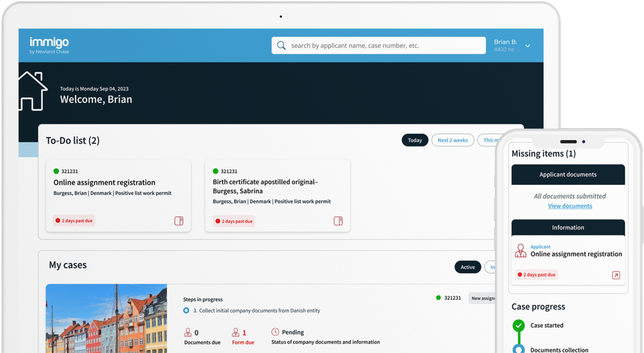Image resolution: width=644 pixels, height=353 pixels.
Task: Click the step 3 progress circle icon
Action: 186,311
